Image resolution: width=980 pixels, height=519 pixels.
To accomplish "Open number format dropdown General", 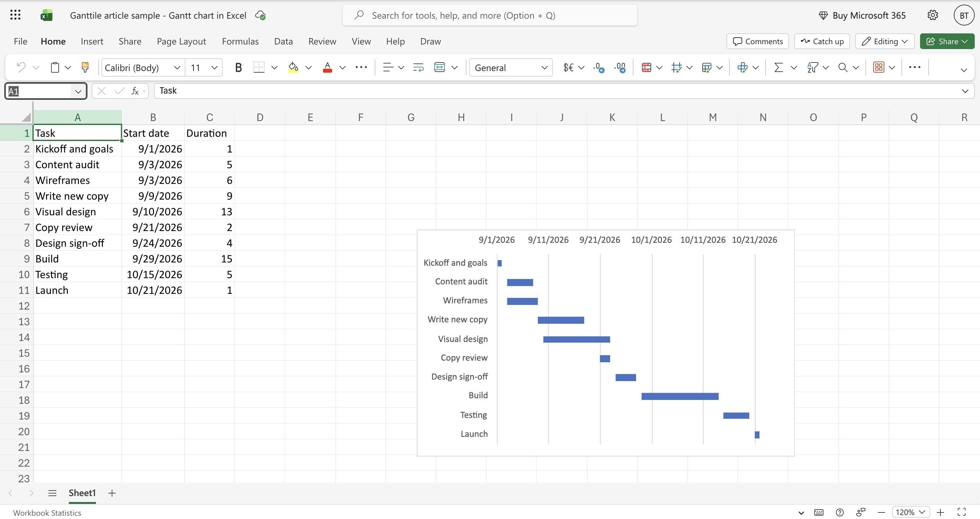I will (511, 67).
